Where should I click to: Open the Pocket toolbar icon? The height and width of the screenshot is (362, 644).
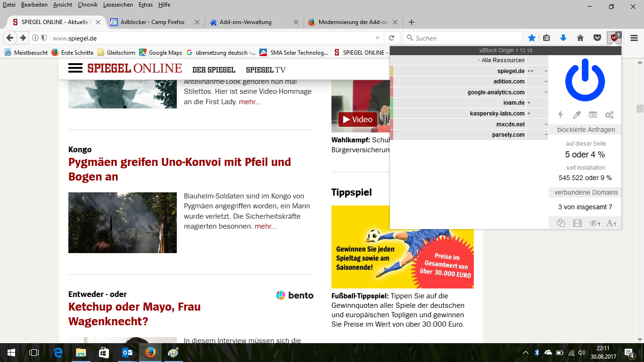(597, 38)
